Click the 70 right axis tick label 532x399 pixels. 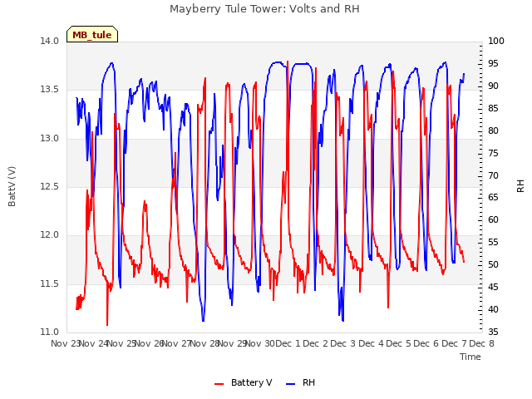pos(493,175)
